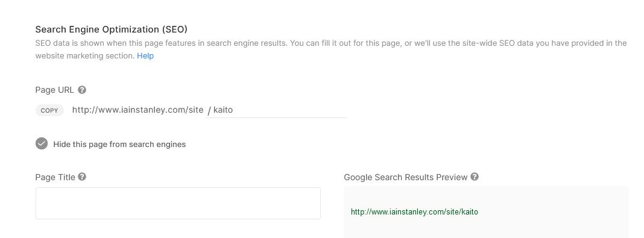Click inside the empty Page Title box
The width and height of the screenshot is (644, 238).
tap(178, 203)
